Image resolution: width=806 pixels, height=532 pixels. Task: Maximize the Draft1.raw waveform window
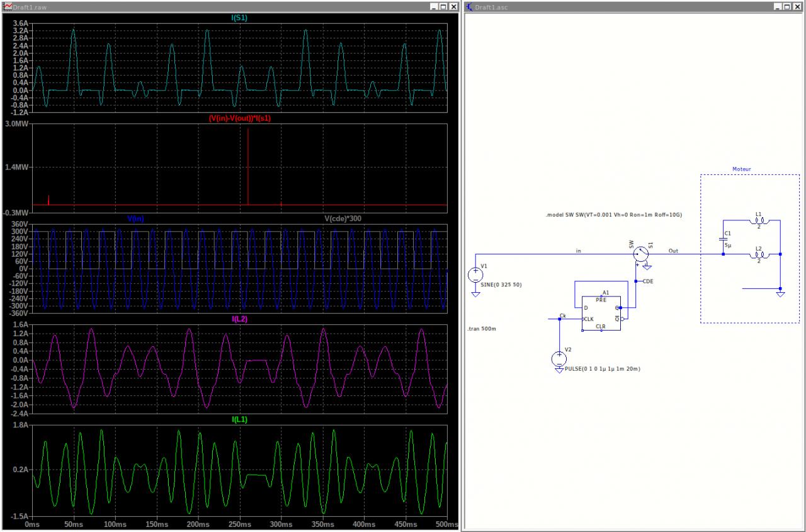point(443,6)
